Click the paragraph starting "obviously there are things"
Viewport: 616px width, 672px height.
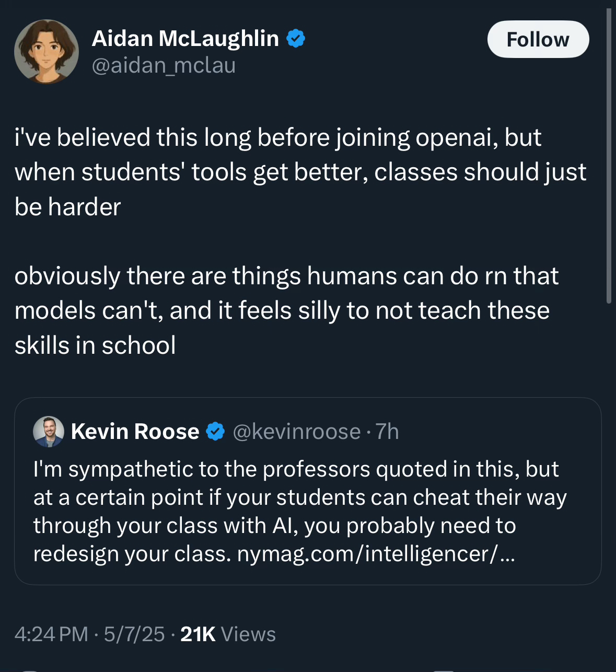pyautogui.click(x=286, y=310)
